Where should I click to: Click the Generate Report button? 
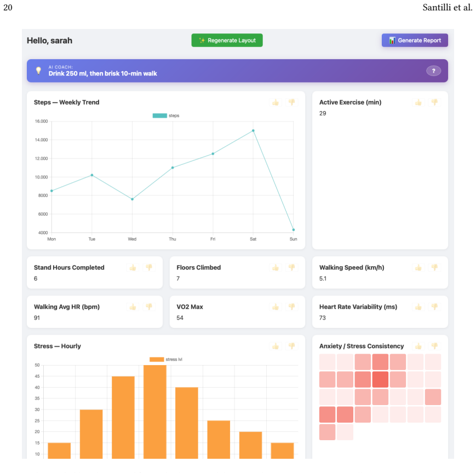tap(415, 41)
